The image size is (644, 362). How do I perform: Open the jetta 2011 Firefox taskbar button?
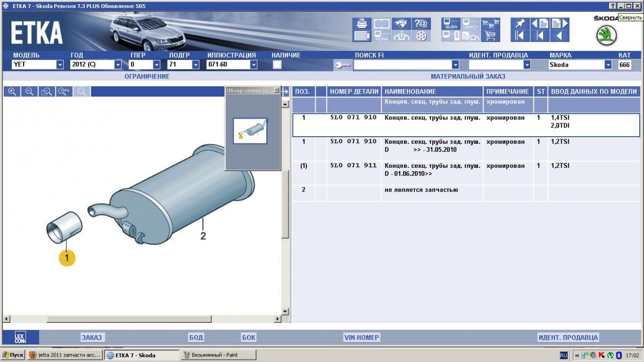64,355
